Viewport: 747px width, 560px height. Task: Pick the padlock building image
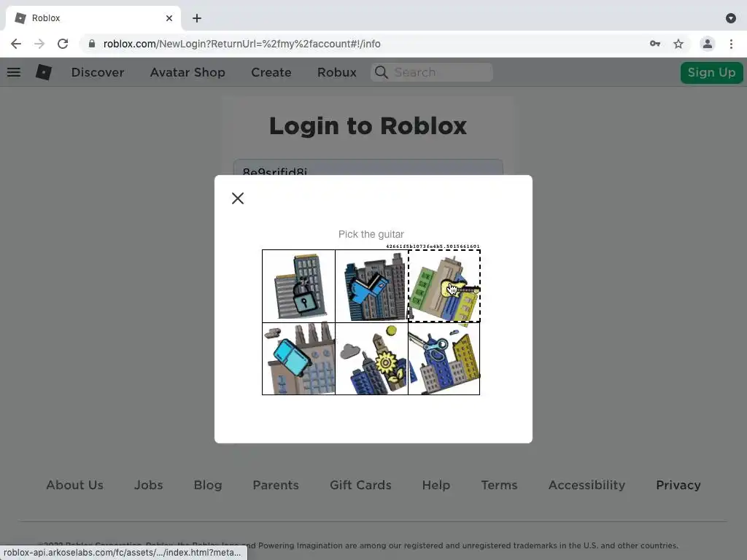point(298,286)
